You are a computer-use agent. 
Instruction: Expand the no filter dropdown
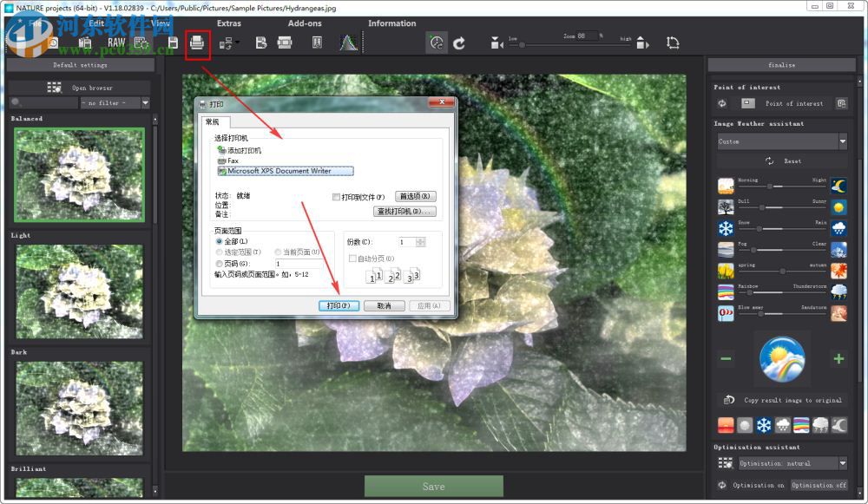(x=114, y=102)
